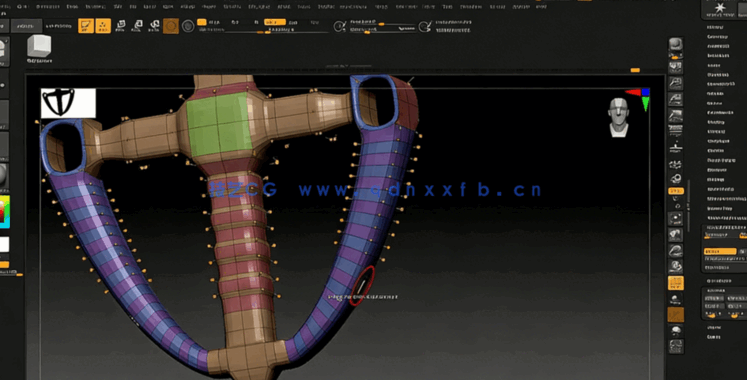
Task: Expand the Layers subpalette
Action: pyautogui.click(x=714, y=66)
